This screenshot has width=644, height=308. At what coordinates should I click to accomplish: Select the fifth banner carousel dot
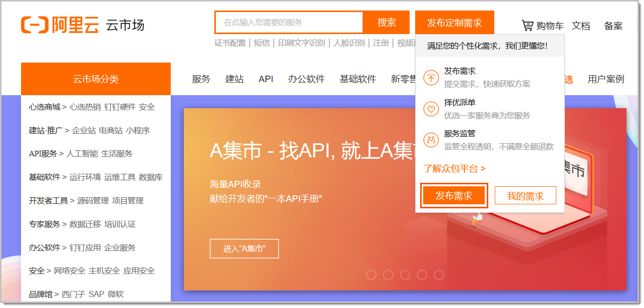pyautogui.click(x=439, y=274)
